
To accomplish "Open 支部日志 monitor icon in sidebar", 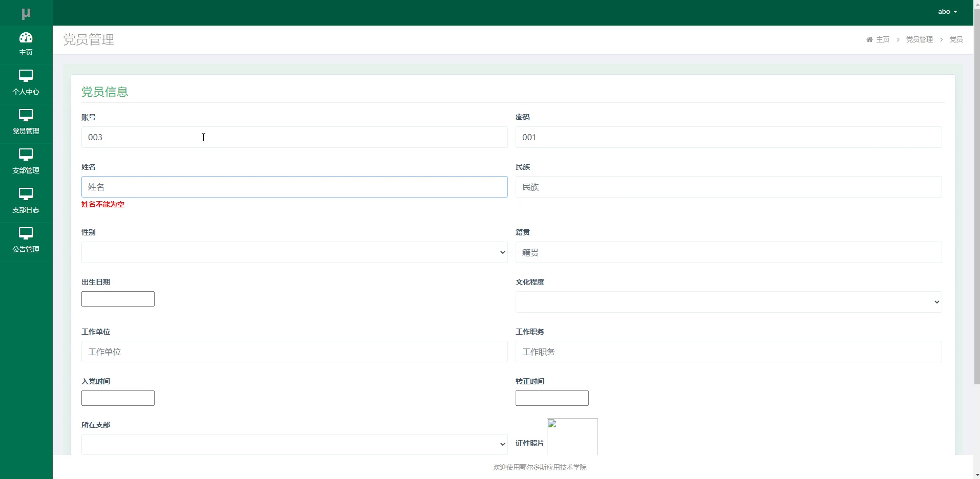I will [x=26, y=194].
